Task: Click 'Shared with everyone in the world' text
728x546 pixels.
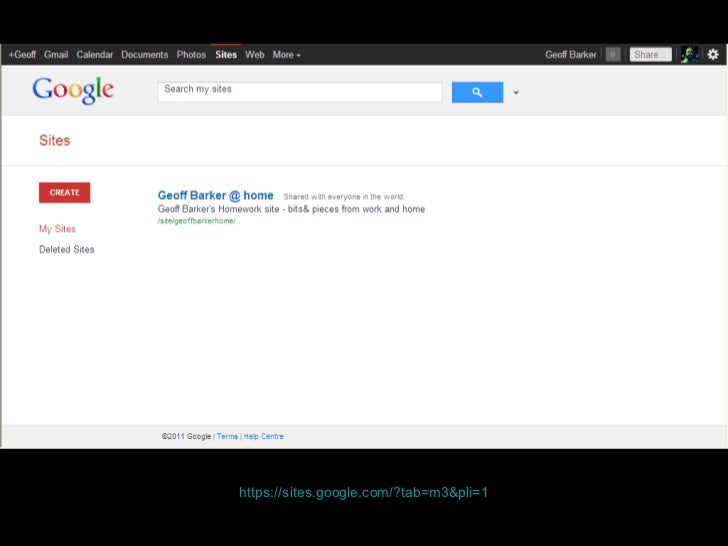Action: point(343,197)
